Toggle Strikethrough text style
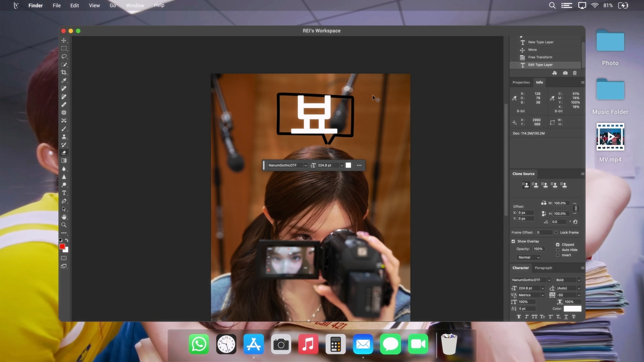Image resolution: width=644 pixels, height=362 pixels. coord(574,317)
